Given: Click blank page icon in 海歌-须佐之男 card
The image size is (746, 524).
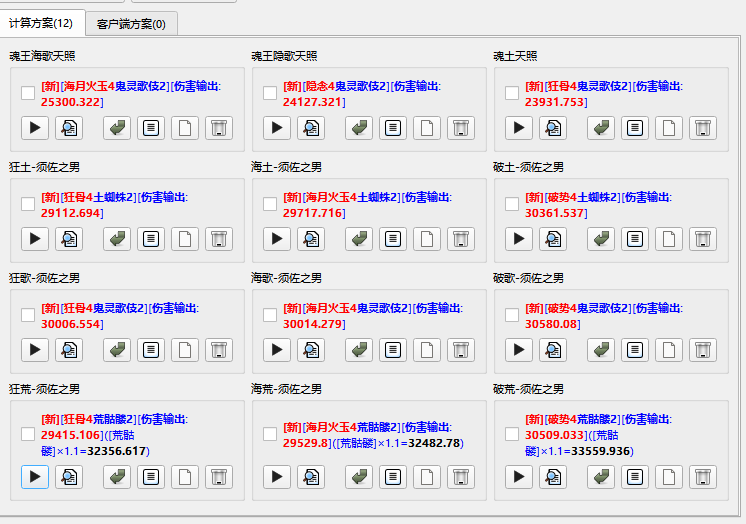Looking at the screenshot, I should click(x=427, y=350).
